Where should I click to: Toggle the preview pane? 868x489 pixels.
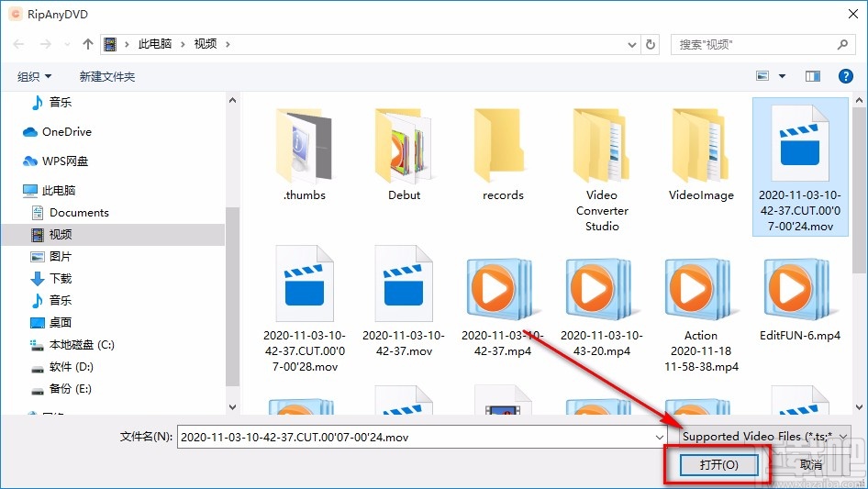point(813,76)
